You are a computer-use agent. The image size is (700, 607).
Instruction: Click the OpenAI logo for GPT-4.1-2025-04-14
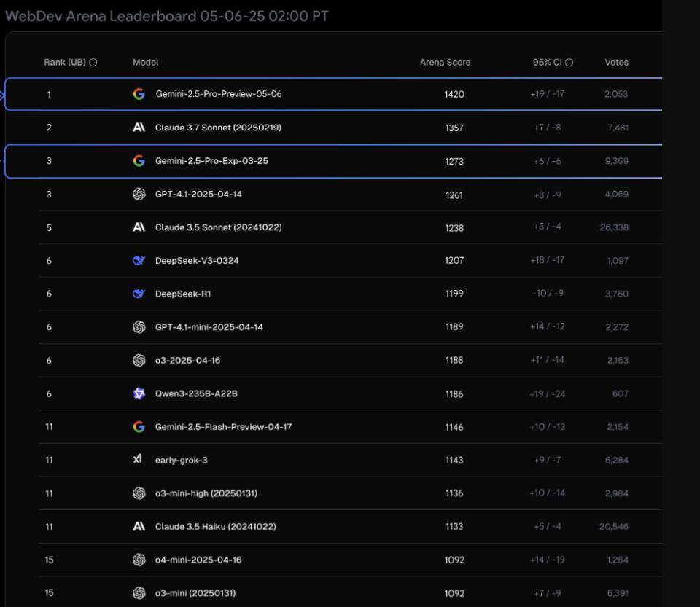(139, 194)
